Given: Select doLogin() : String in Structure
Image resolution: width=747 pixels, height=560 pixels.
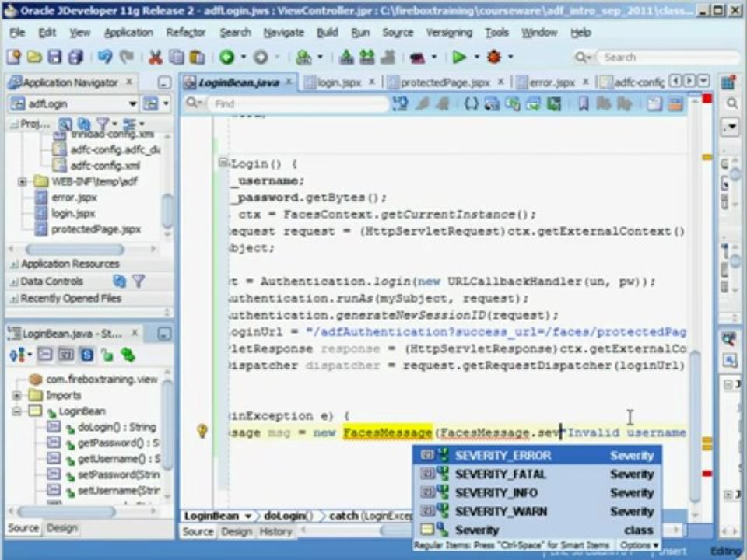Looking at the screenshot, I should tap(117, 427).
